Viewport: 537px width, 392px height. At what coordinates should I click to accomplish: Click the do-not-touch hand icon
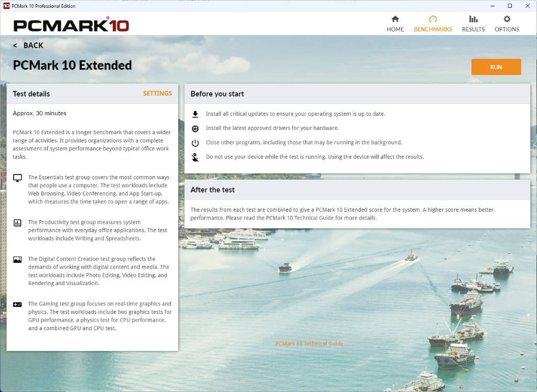coord(195,158)
